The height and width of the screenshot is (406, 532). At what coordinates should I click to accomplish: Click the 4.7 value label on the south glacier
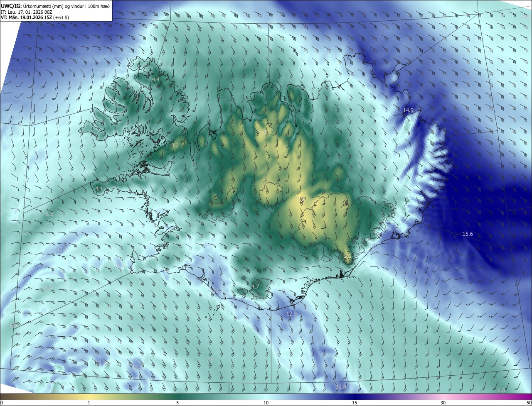point(255,286)
